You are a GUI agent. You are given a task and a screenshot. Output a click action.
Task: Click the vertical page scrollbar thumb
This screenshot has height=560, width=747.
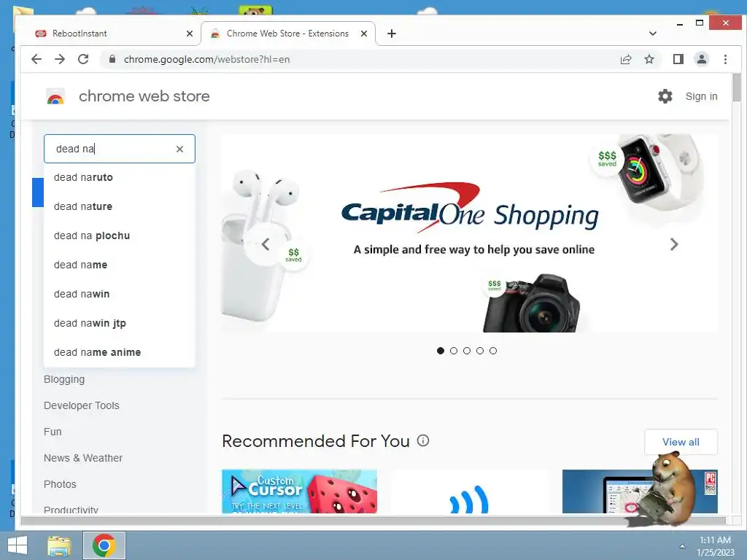coord(737,87)
